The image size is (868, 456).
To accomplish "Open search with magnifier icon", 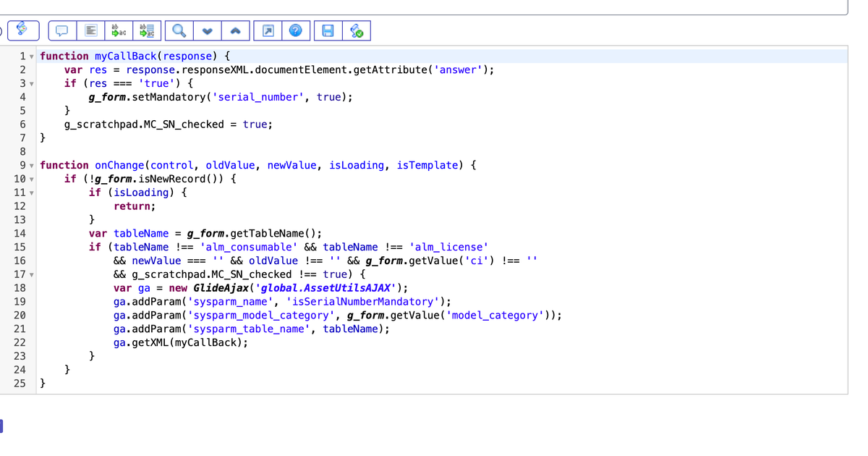I will click(178, 31).
